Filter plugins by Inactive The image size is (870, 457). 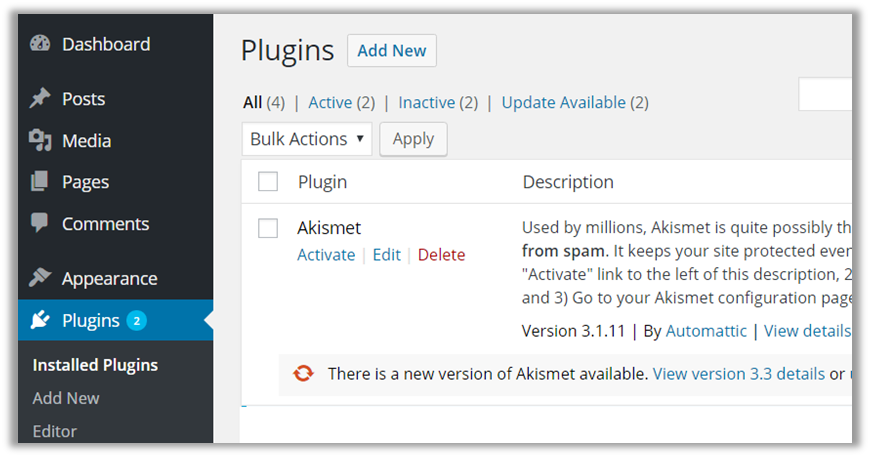428,102
